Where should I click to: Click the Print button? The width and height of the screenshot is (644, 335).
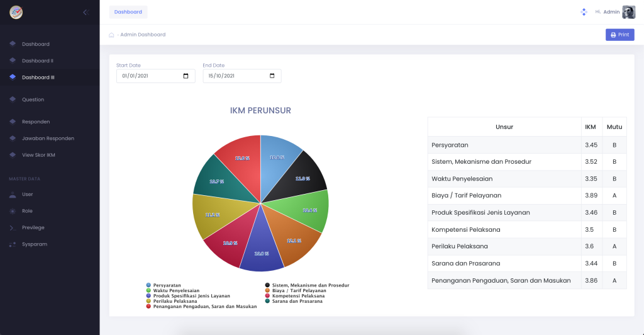point(619,35)
